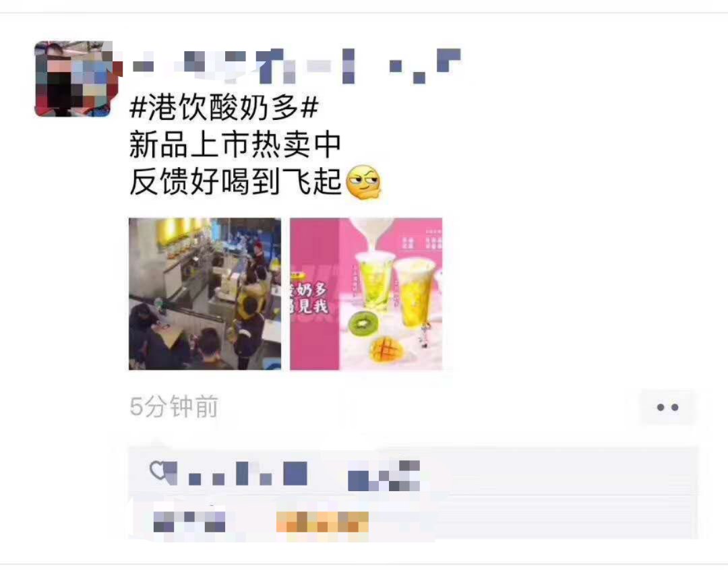The height and width of the screenshot is (570, 728).
Task: Click the text line 新品上市热卖中
Action: 235,145
